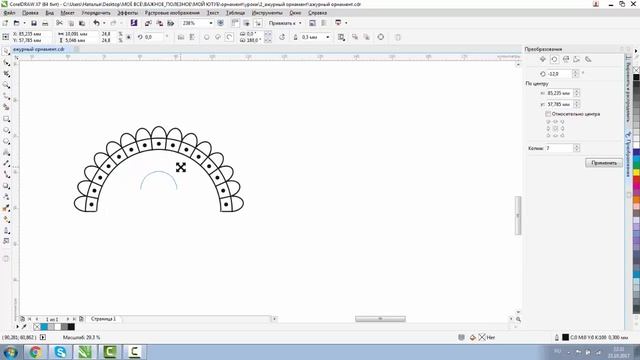The height and width of the screenshot is (360, 640).
Task: Select Scale and mirror icon in docker
Action: tap(566, 60)
